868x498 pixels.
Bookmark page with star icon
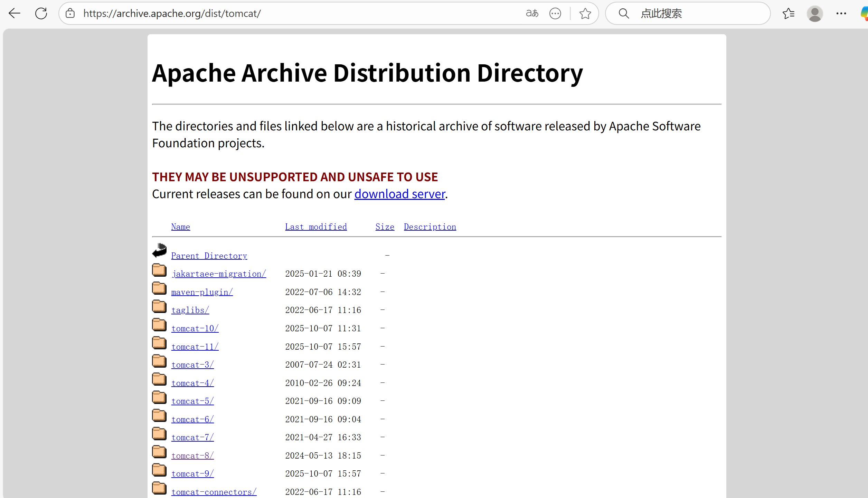(x=585, y=13)
